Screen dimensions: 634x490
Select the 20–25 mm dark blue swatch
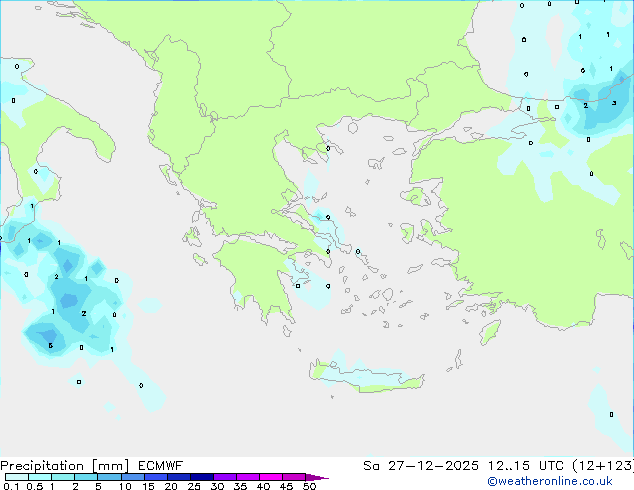click(178, 477)
